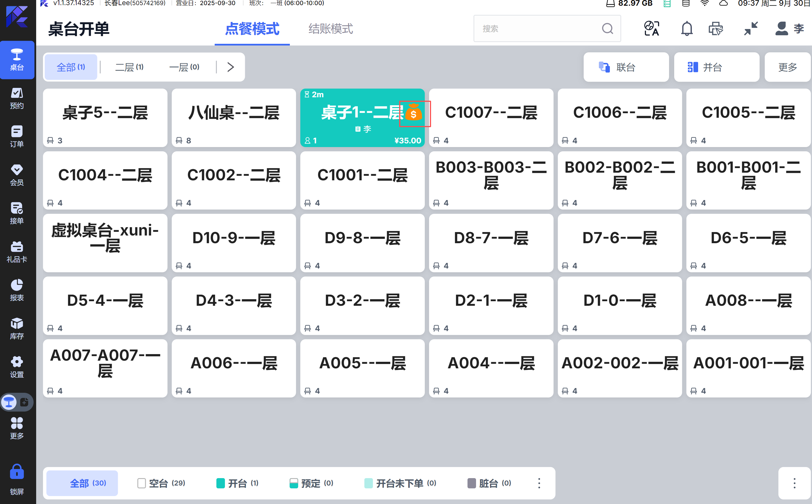This screenshot has height=504, width=812.
Task: Open the 更多 dropdown at top right
Action: (x=788, y=67)
